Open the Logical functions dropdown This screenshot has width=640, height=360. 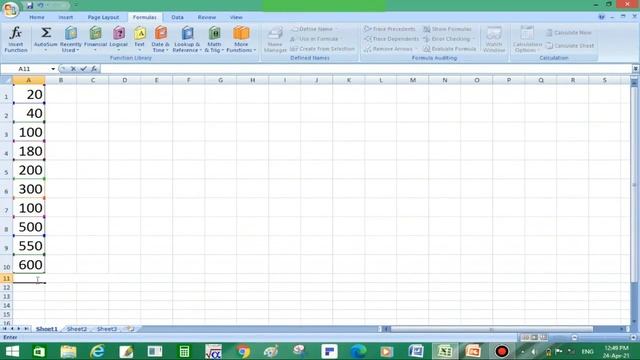click(119, 39)
